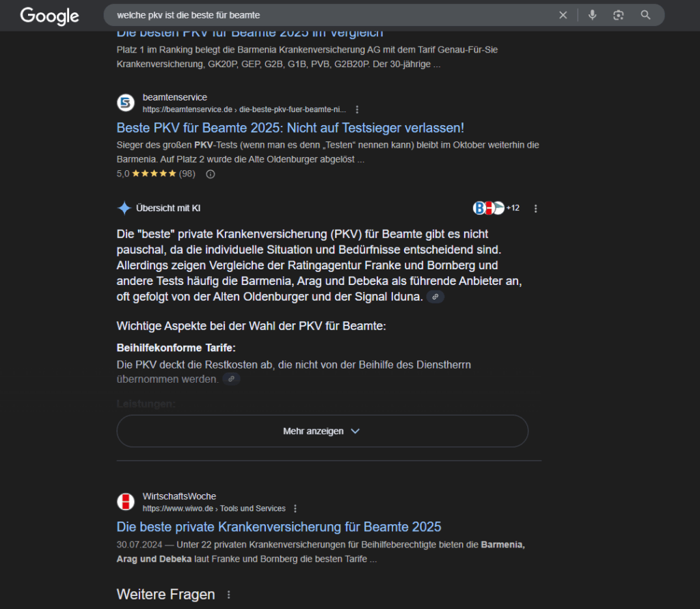The image size is (700, 609).
Task: Click the beamtenservice site favicon
Action: click(126, 103)
